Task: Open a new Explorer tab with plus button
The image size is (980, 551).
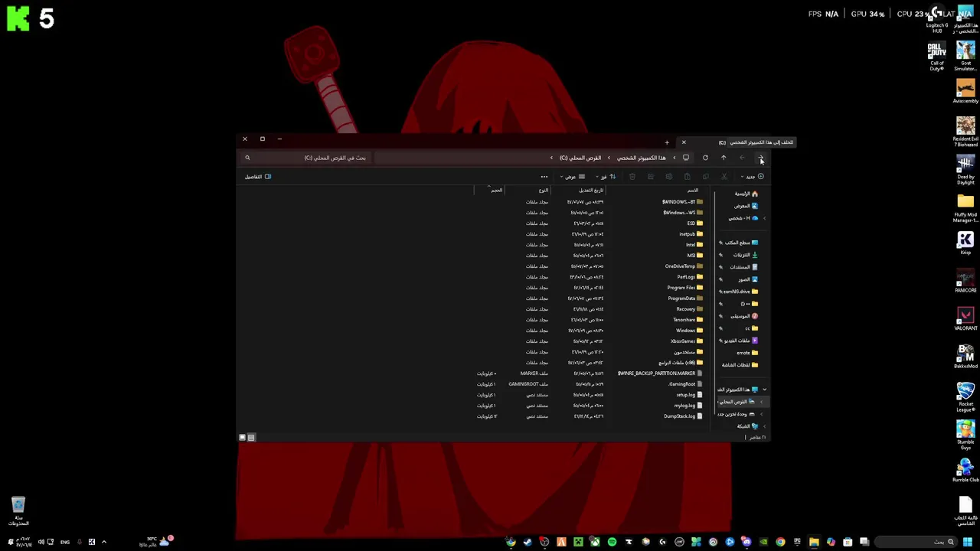Action: pos(666,142)
